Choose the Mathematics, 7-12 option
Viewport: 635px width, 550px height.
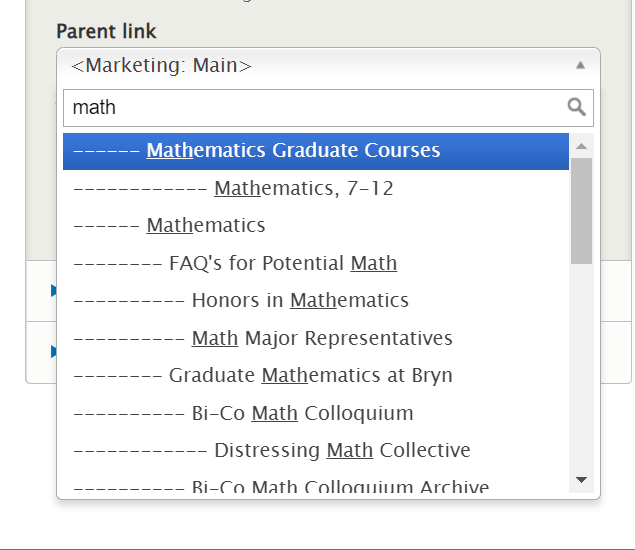pos(303,188)
